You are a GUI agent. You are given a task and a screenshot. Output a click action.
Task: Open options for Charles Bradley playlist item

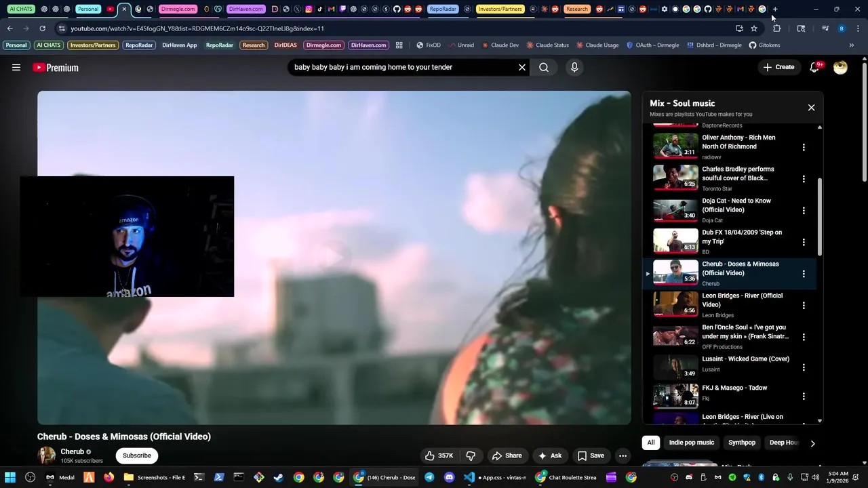tap(804, 179)
